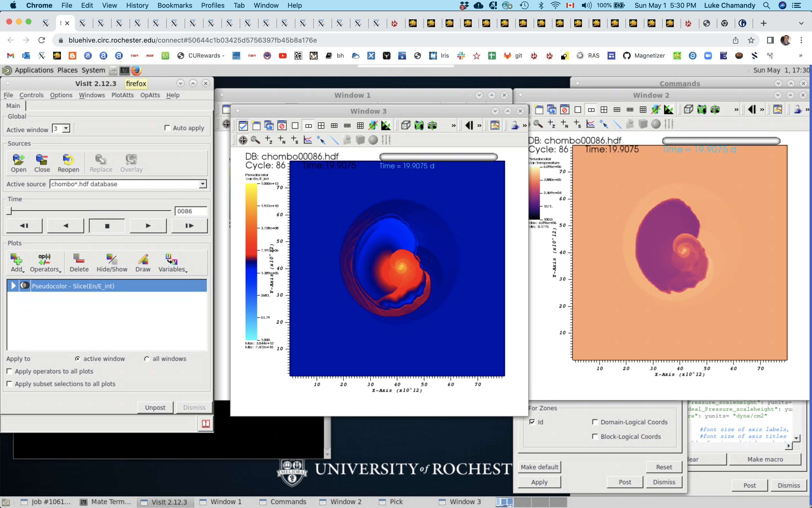Click Lock view icon in Window 3

[515, 126]
